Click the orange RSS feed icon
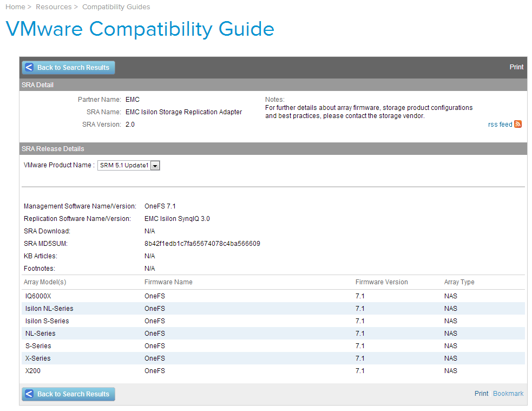 (x=518, y=124)
